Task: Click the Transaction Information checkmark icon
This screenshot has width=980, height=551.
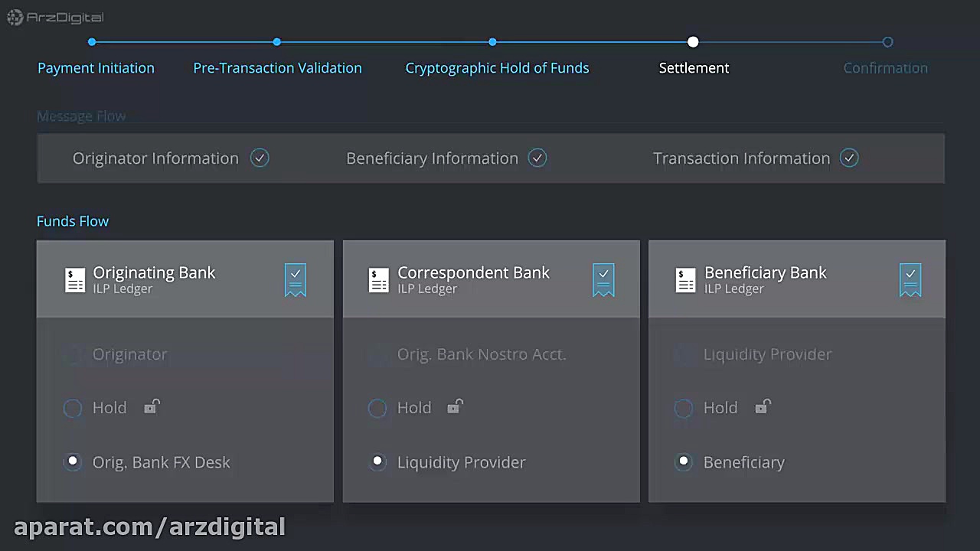Action: point(849,158)
